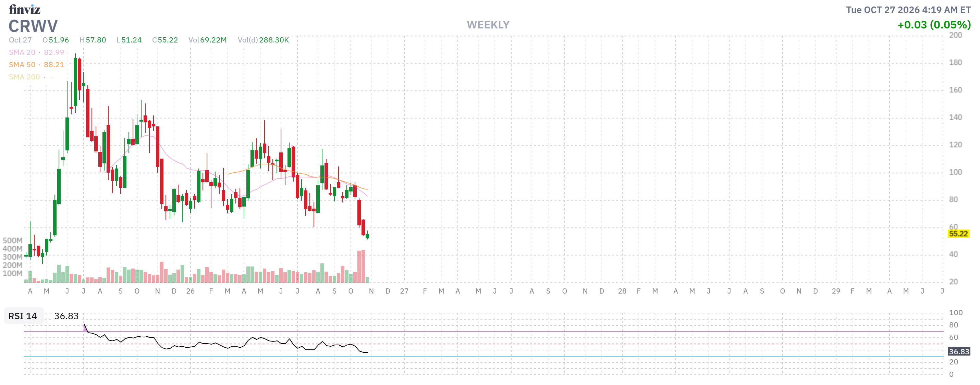Click the SMA 200 indicator label
Screen dimensions: 980x385
(x=24, y=77)
